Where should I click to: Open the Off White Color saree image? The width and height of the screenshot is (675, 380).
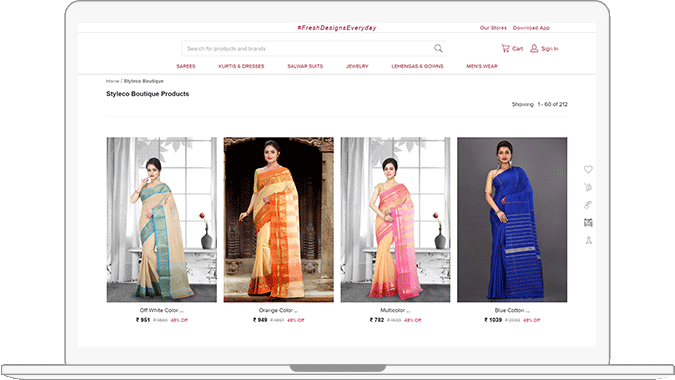162,219
